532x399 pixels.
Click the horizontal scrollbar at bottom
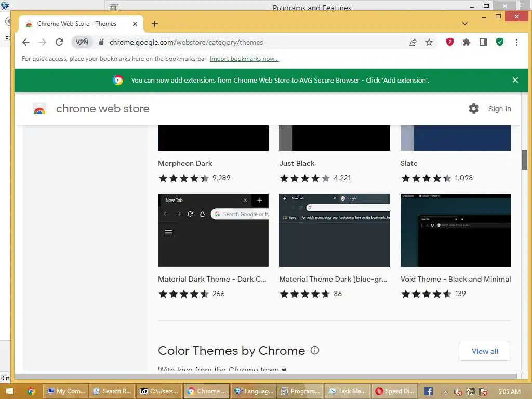[x=265, y=376]
